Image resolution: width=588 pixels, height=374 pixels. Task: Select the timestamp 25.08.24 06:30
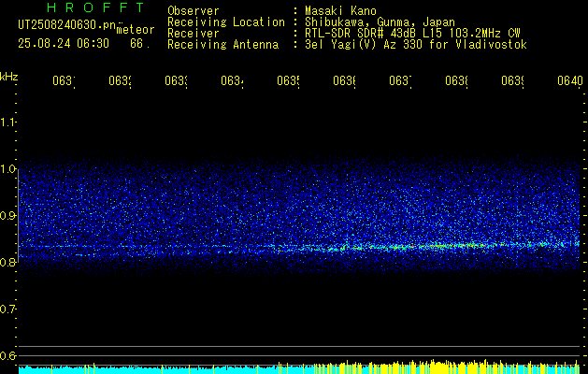point(64,44)
